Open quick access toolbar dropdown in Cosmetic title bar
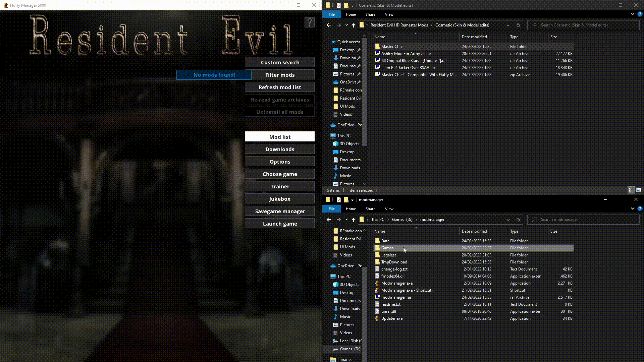The width and height of the screenshot is (644, 362). [352, 5]
